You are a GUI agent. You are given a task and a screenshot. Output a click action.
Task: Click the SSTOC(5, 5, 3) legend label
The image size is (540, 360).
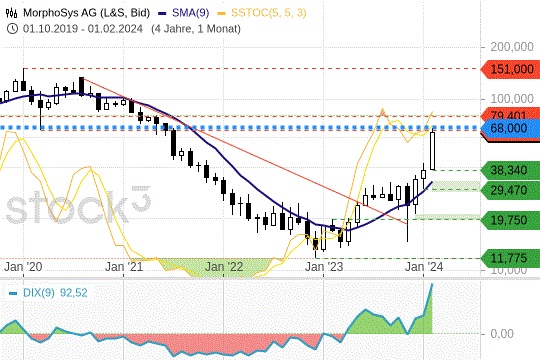coord(269,13)
